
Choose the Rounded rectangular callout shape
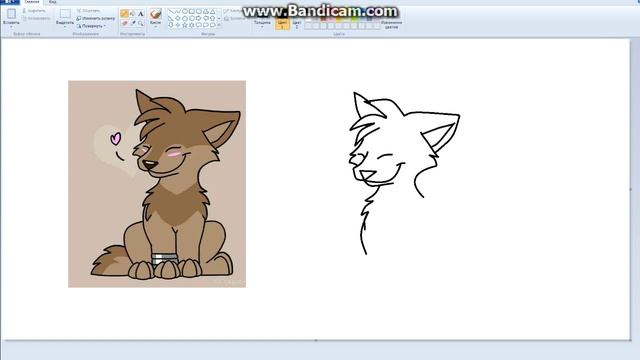coord(199,25)
